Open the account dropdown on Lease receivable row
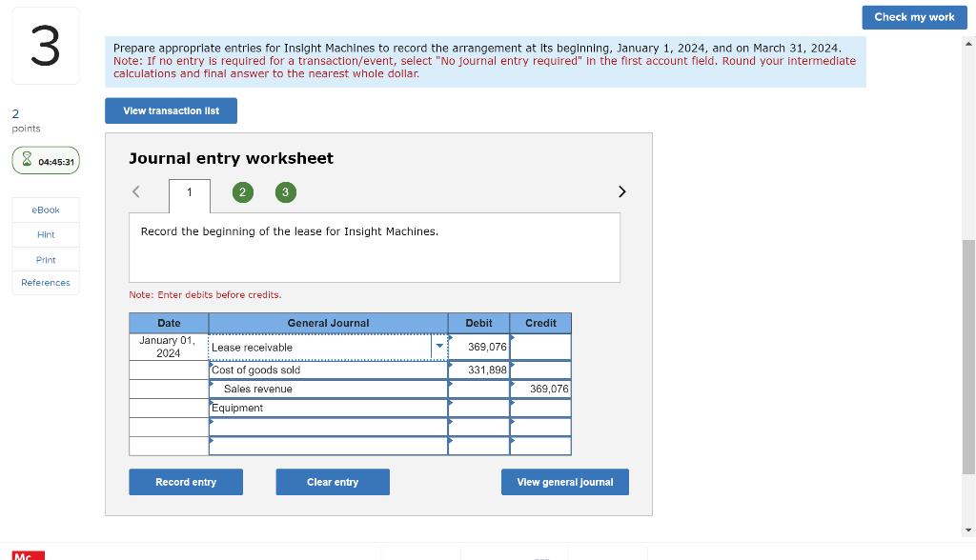976x560 pixels. 438,346
